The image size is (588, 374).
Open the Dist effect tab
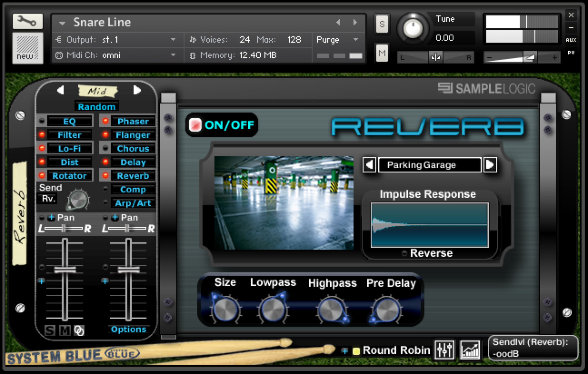(70, 162)
